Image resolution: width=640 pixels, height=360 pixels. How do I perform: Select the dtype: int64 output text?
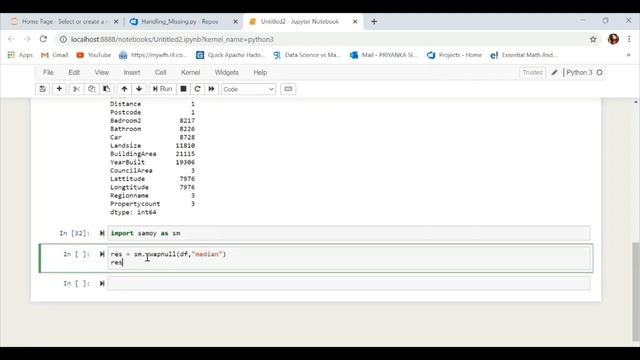[133, 212]
